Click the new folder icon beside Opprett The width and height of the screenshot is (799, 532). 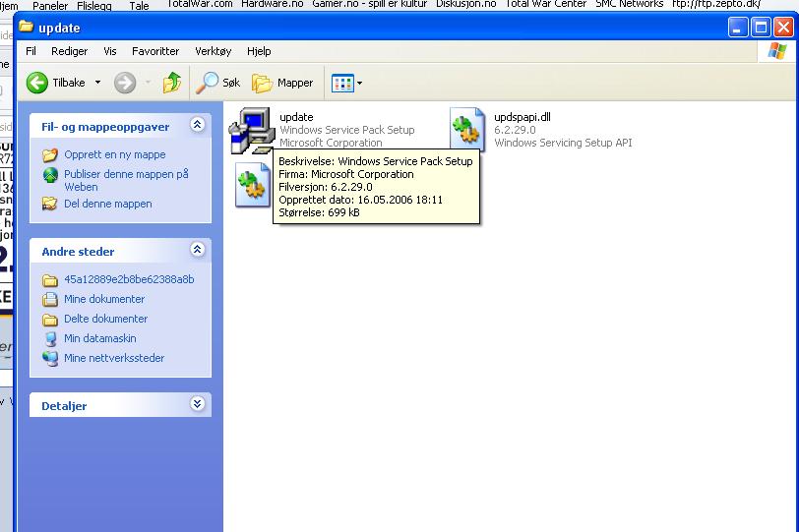point(50,154)
